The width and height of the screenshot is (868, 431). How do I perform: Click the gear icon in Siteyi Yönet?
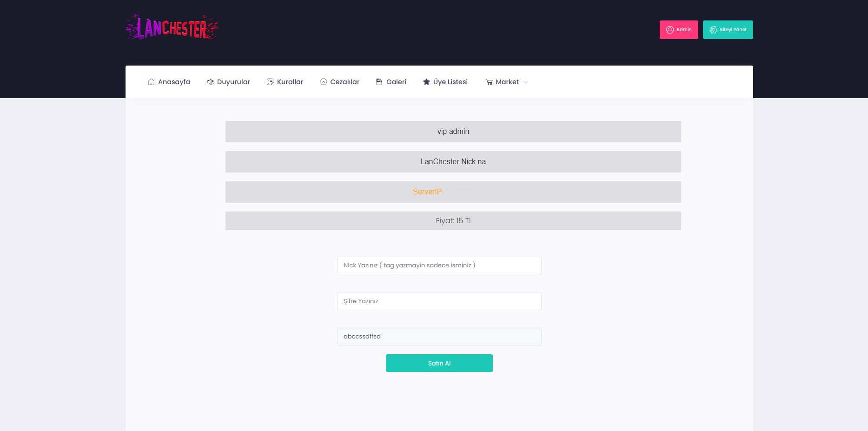(713, 30)
